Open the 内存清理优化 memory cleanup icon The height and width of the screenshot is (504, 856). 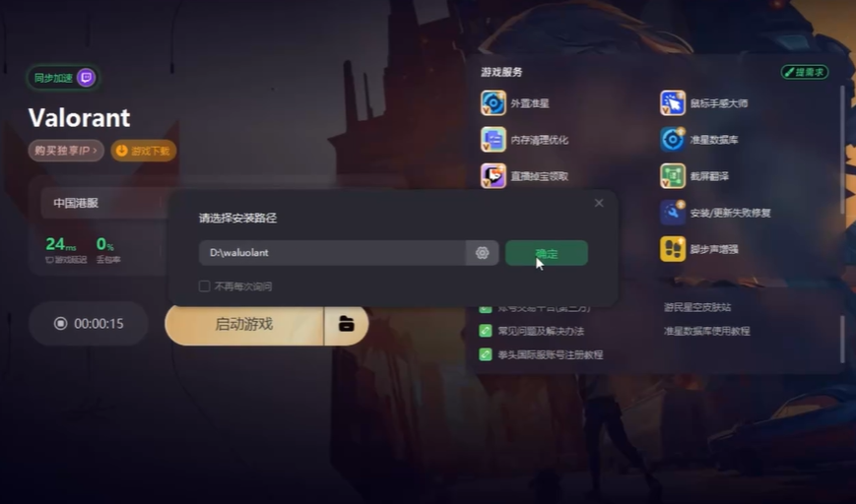coord(494,140)
